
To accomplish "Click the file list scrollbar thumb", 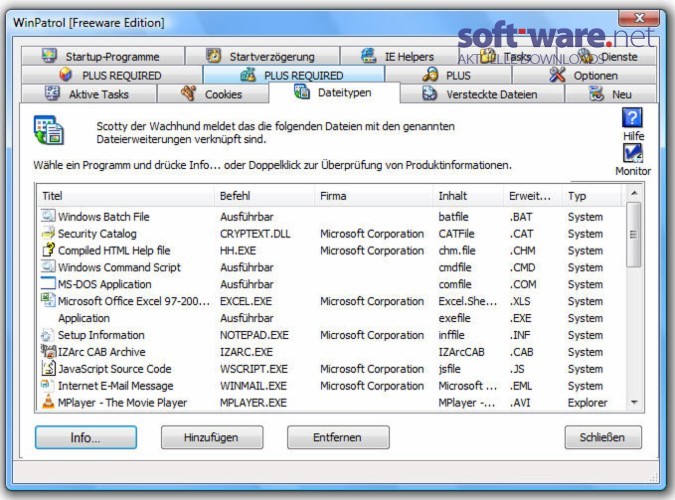I will [634, 234].
